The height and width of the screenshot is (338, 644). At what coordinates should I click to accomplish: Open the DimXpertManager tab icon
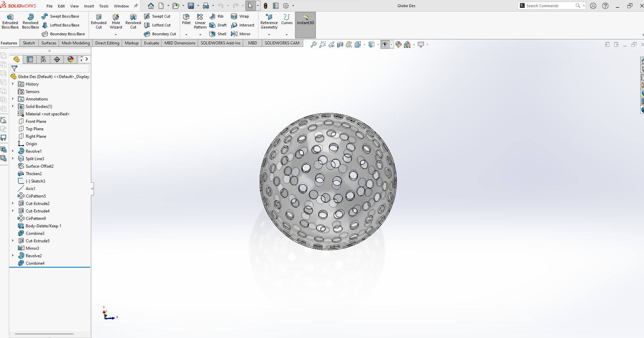coord(57,59)
